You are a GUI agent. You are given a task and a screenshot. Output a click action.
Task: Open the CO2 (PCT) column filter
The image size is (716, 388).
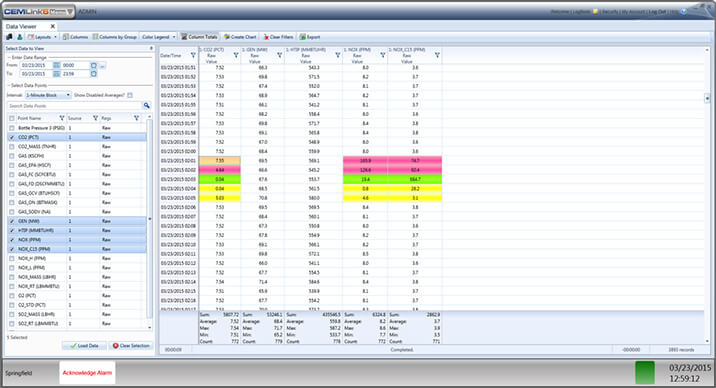[236, 55]
